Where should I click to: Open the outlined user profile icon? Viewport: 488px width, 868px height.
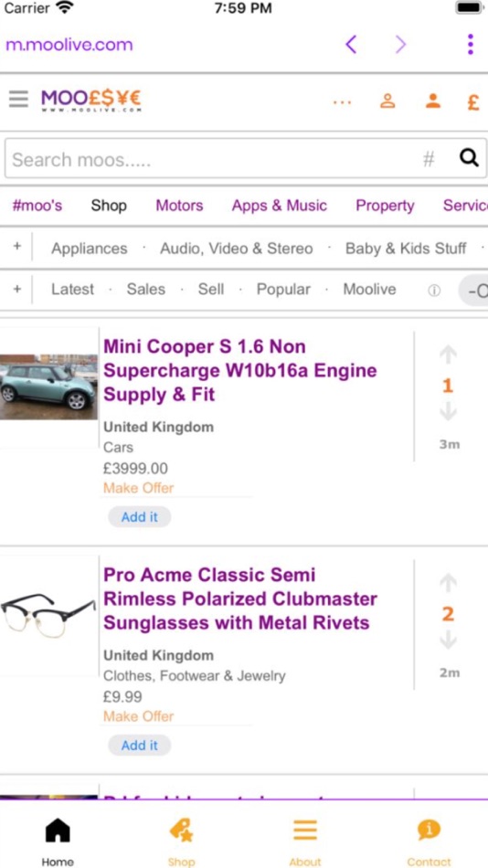click(387, 101)
